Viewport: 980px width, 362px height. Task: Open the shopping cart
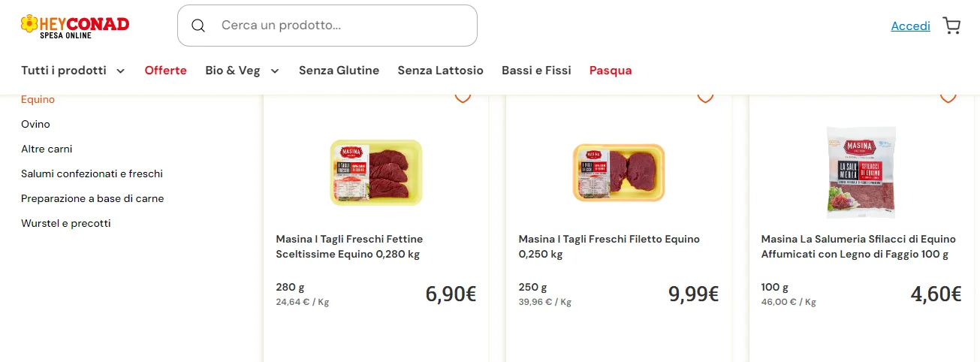pyautogui.click(x=951, y=26)
